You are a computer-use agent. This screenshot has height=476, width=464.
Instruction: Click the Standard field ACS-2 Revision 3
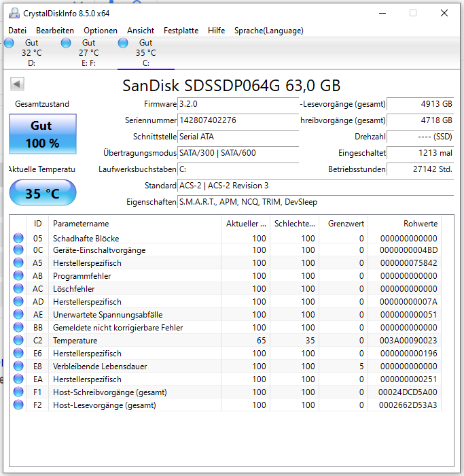tap(316, 186)
